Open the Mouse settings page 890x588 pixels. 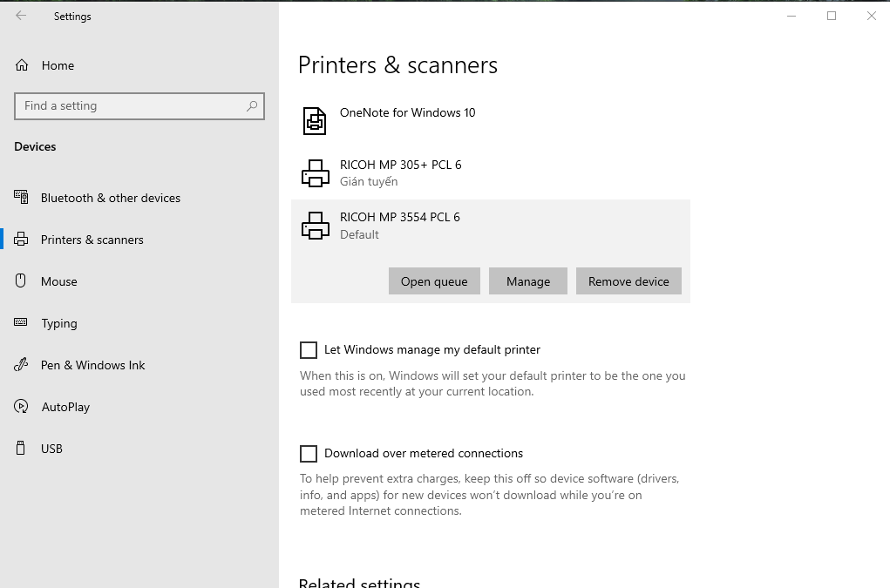[58, 281]
